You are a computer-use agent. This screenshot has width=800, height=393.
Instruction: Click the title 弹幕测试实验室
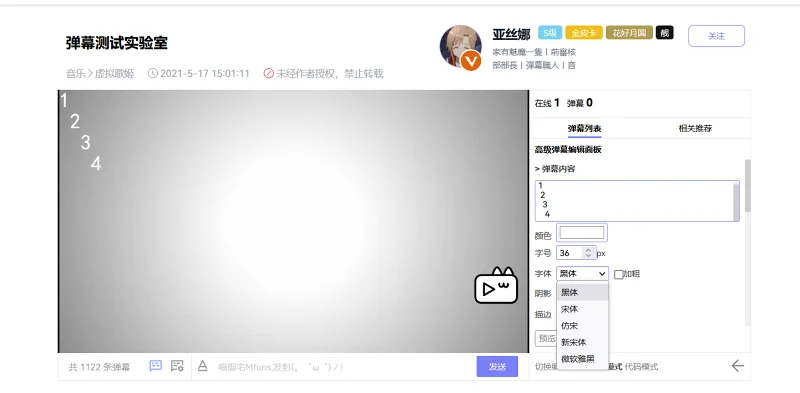coord(117,43)
